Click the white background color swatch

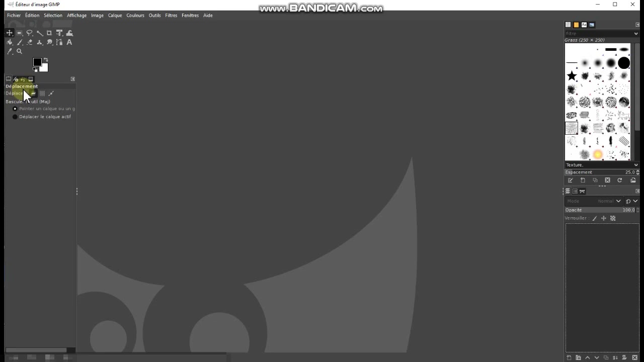(x=45, y=68)
